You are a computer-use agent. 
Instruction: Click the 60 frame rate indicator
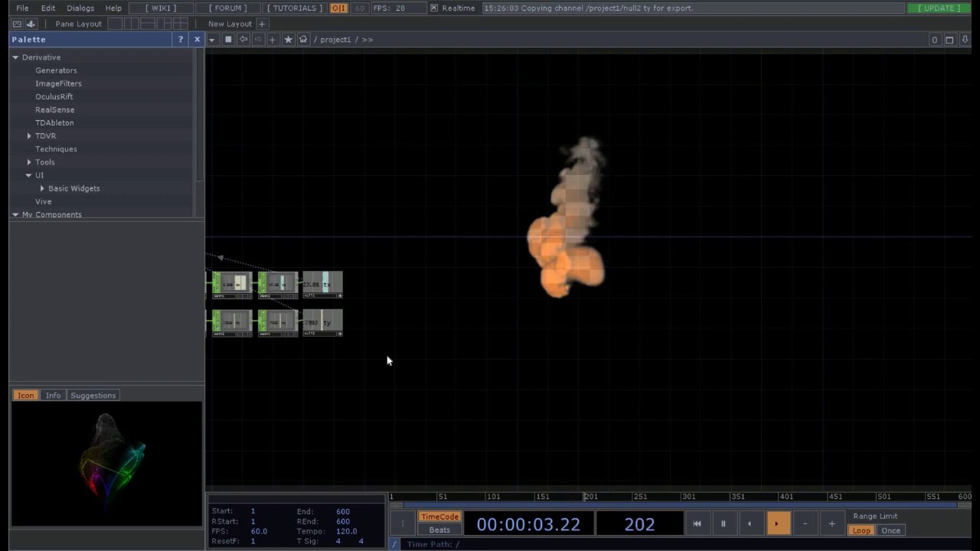(359, 8)
